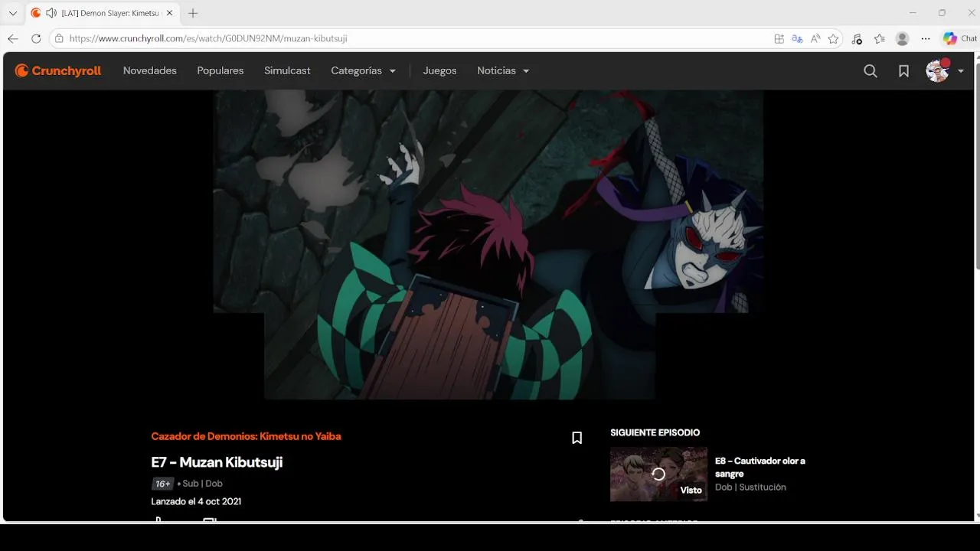Open the media control music icon
Screen dimensions: 980x551
857,38
